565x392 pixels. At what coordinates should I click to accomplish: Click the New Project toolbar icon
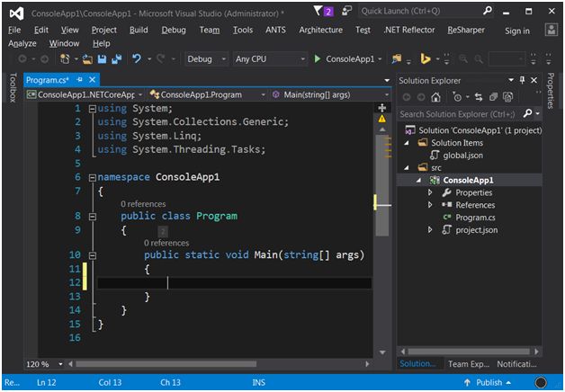[65, 59]
